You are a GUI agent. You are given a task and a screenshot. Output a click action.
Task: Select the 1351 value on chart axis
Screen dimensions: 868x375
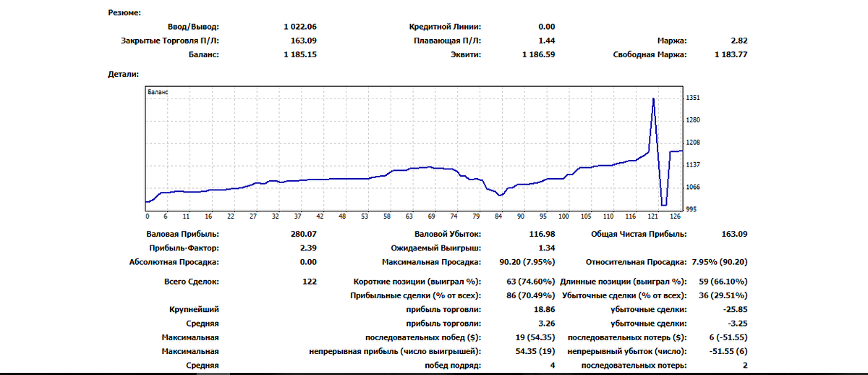[693, 97]
